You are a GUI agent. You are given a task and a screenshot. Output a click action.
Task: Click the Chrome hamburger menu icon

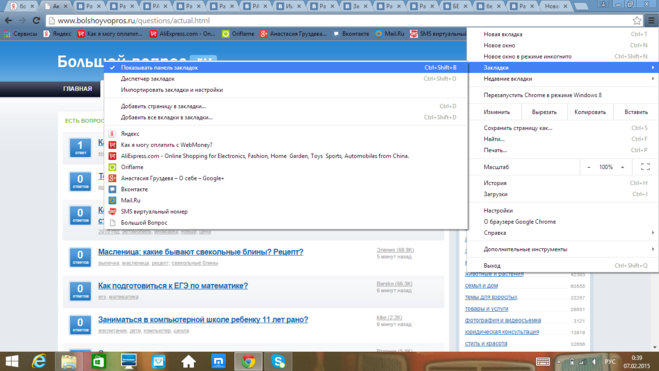click(x=651, y=20)
